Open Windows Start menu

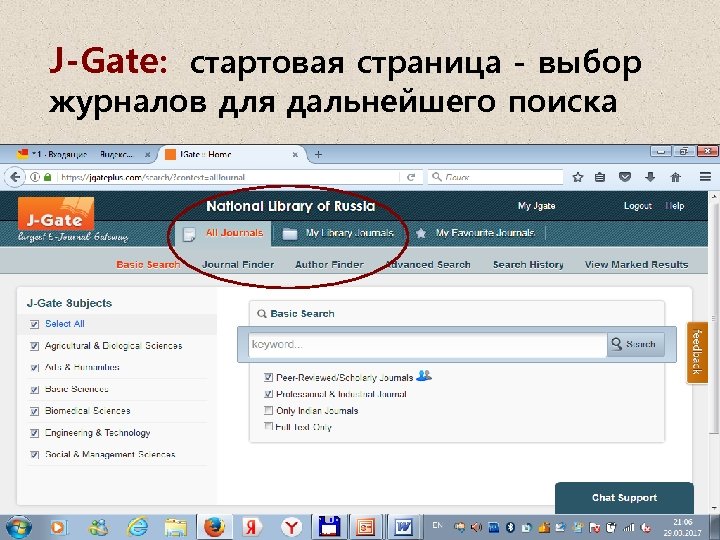[19, 527]
